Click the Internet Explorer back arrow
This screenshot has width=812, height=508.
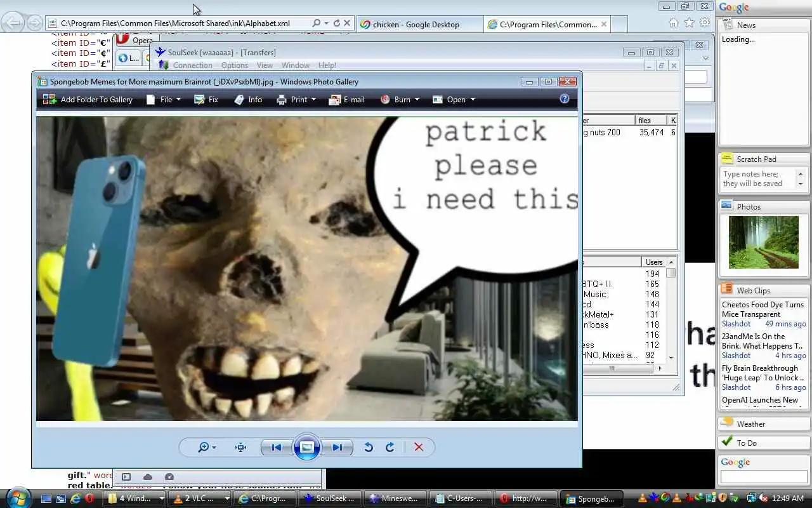coord(13,23)
